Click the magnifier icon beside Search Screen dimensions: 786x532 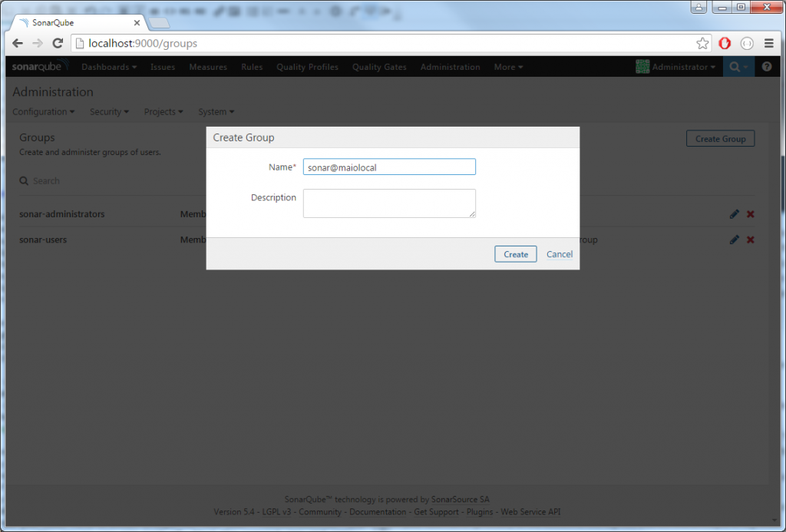(24, 181)
